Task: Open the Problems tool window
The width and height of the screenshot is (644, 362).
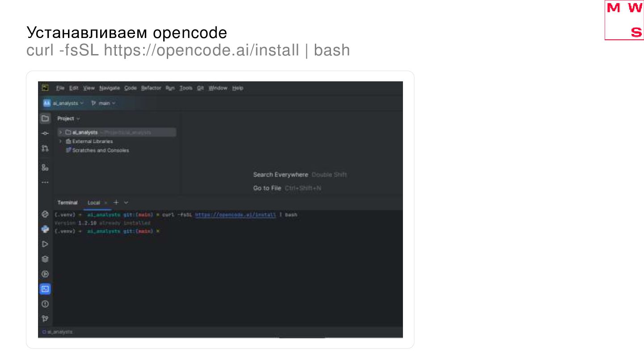Action: 45,304
